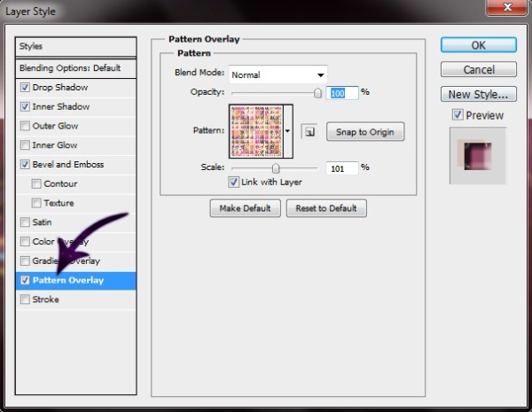The image size is (532, 412).
Task: Select the Satin style entry
Action: tap(43, 222)
